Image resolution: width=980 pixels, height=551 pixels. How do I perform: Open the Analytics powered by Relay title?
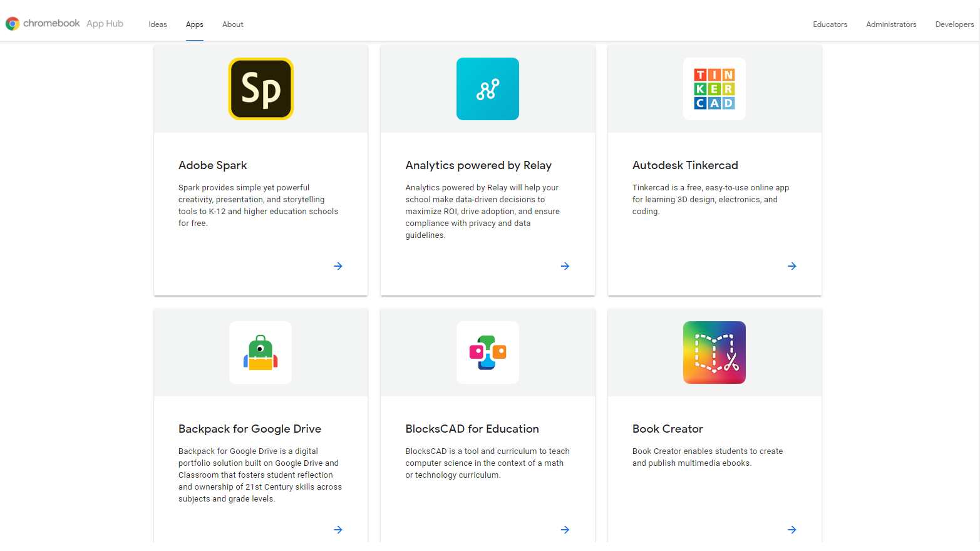[x=478, y=165]
